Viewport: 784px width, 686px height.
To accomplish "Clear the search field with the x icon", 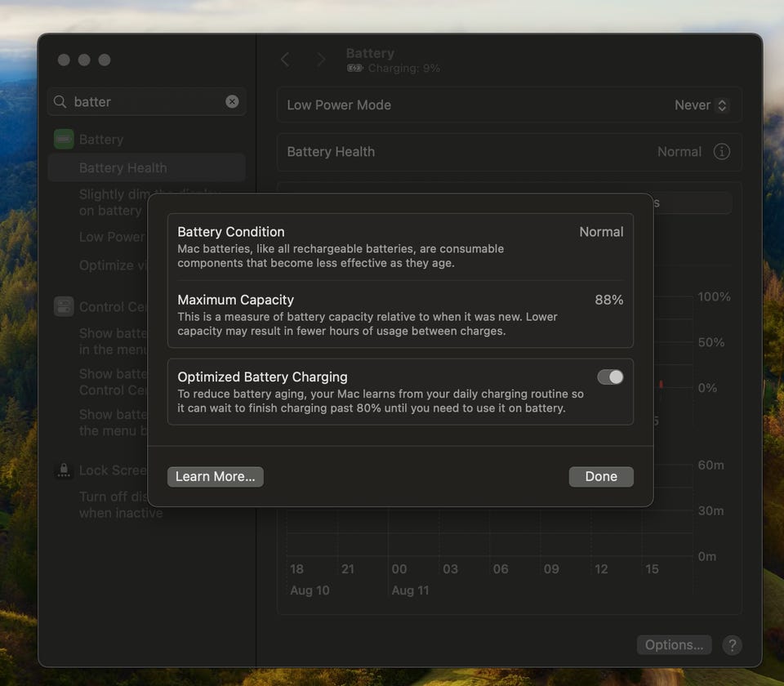I will [x=232, y=101].
